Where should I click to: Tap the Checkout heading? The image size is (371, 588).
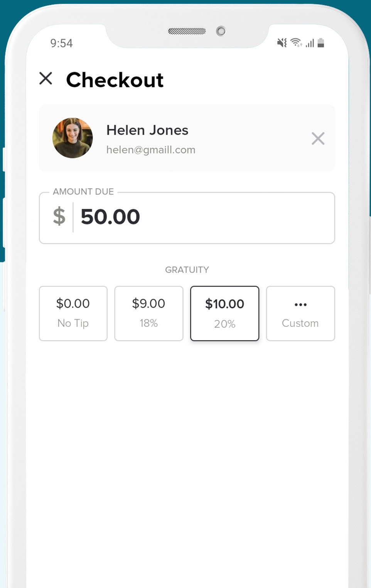tap(115, 80)
